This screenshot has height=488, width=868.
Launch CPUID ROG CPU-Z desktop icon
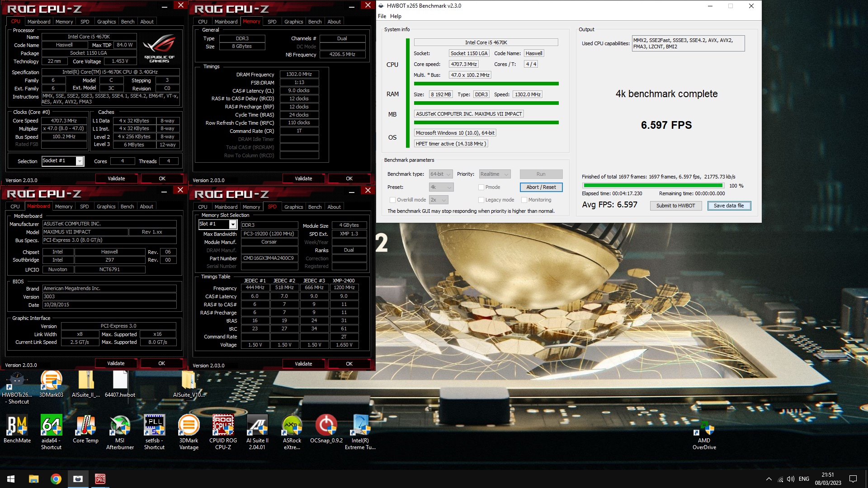(x=223, y=432)
